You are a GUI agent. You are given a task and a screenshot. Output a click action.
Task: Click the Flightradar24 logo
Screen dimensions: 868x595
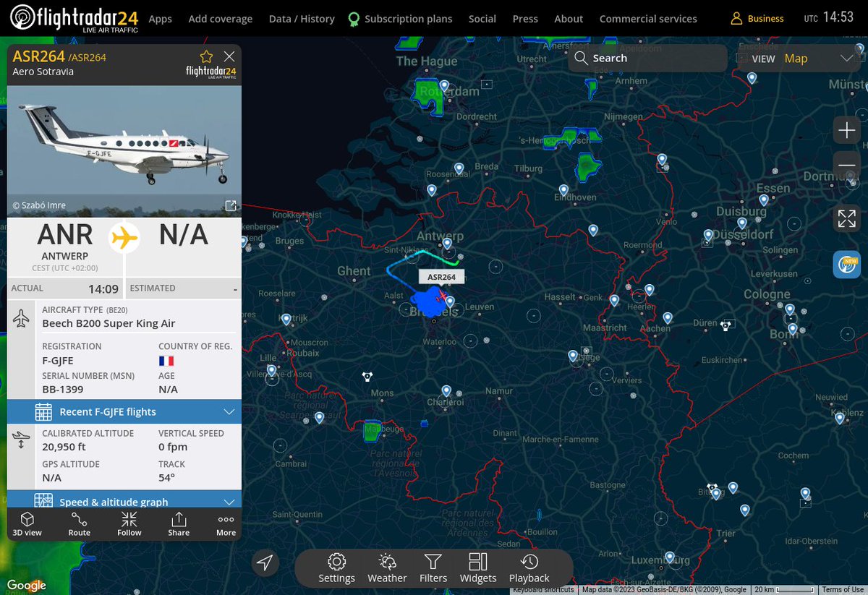click(x=74, y=18)
